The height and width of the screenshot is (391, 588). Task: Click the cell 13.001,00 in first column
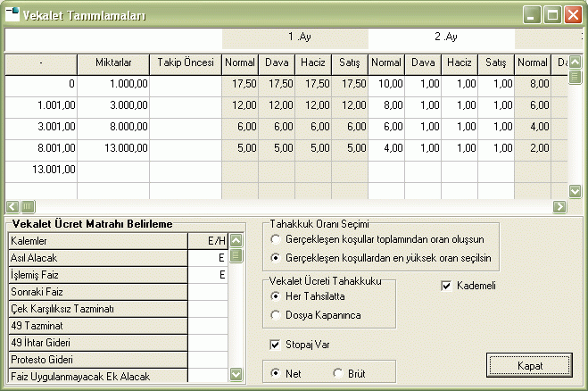(41, 171)
